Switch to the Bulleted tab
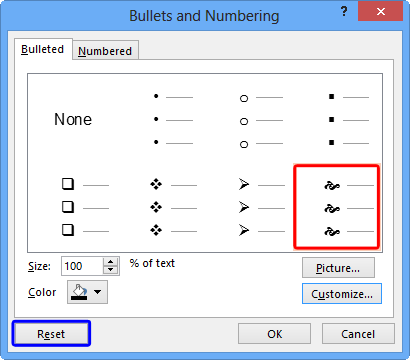The height and width of the screenshot is (360, 410). 43,49
